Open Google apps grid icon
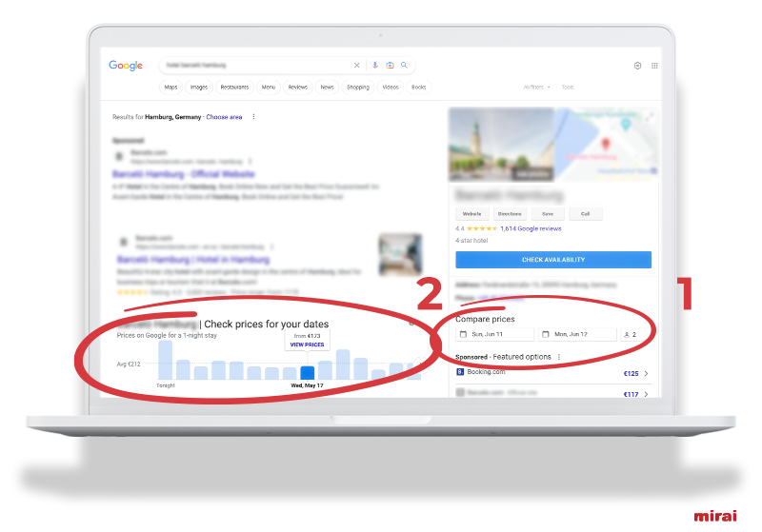This screenshot has width=762, height=532. tap(654, 66)
